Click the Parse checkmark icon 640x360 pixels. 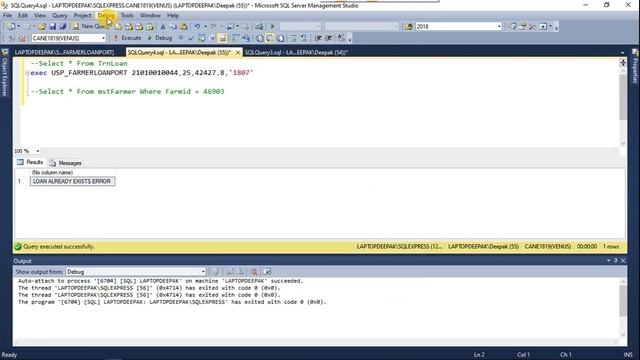pos(191,38)
